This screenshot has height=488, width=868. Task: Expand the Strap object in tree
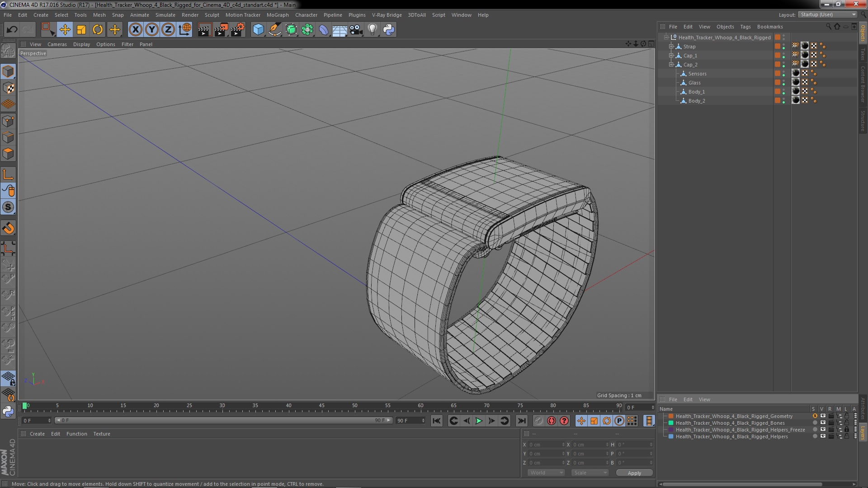(671, 47)
